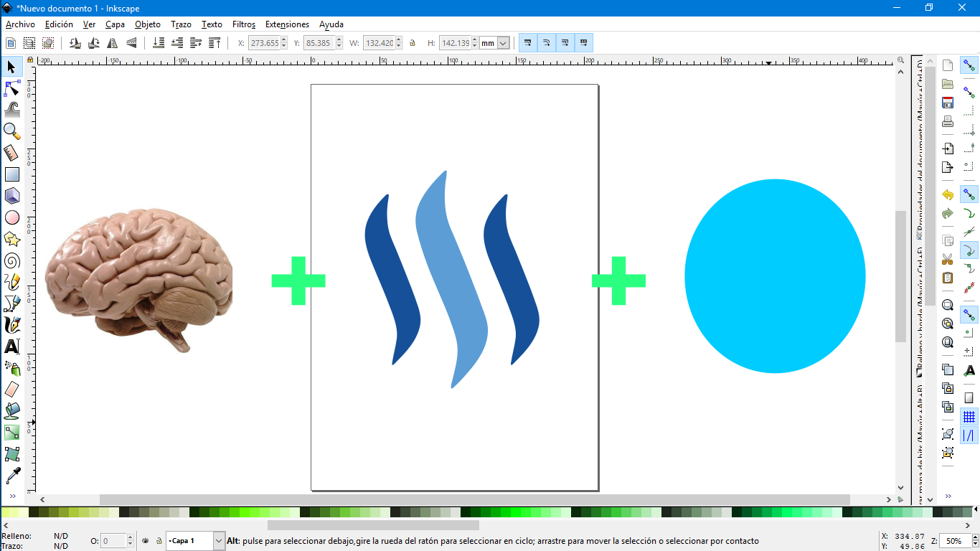Click the Relleno fill indicator label
The width and height of the screenshot is (980, 551).
15,536
